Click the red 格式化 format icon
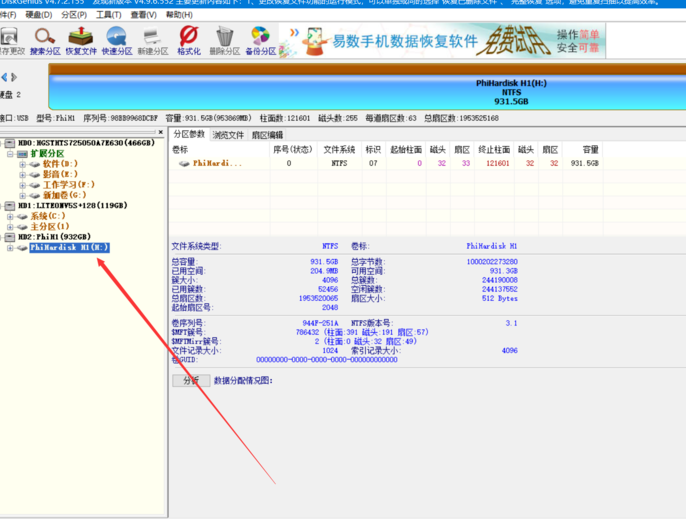 coord(189,41)
